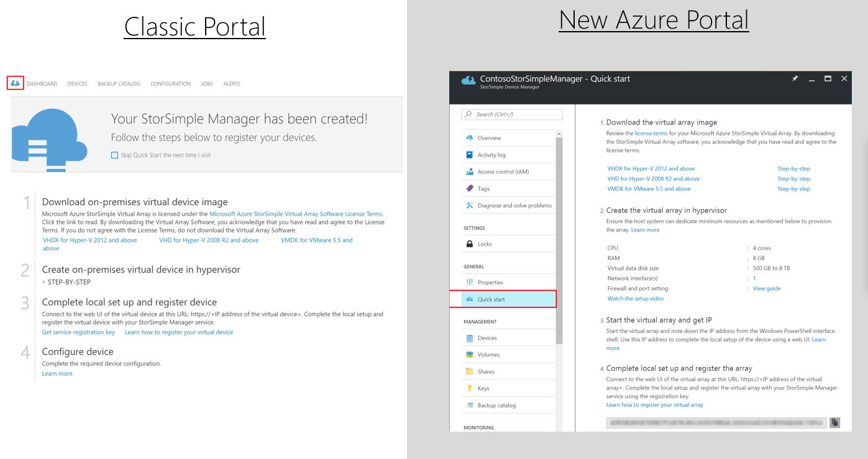Click the Locks padlock icon
The image size is (868, 459).
470,244
